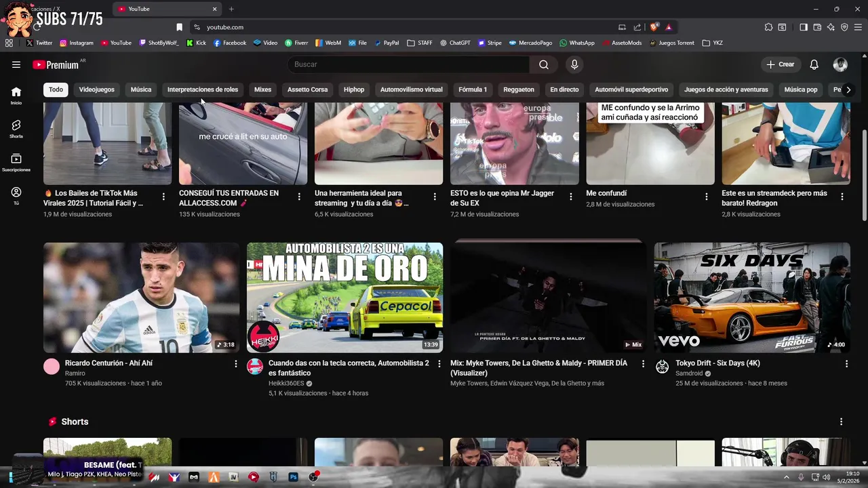This screenshot has width=868, height=488.
Task: Open OBS Studio from the taskbar
Action: (314, 477)
